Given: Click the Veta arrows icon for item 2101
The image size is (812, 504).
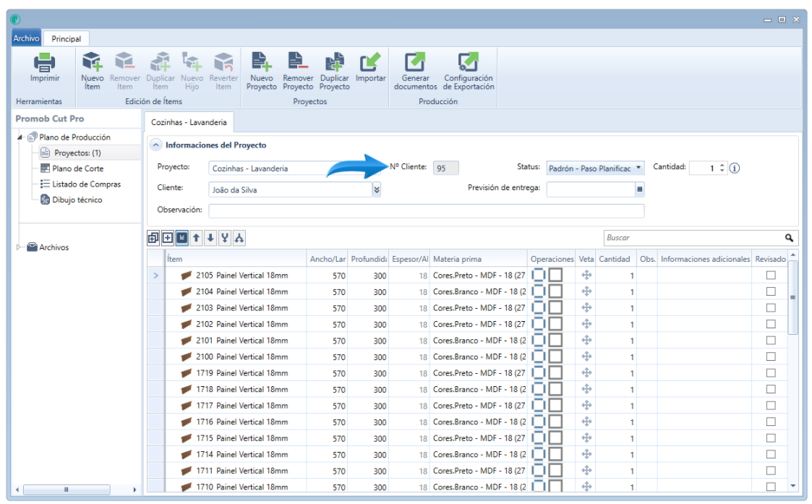Looking at the screenshot, I should coord(586,341).
